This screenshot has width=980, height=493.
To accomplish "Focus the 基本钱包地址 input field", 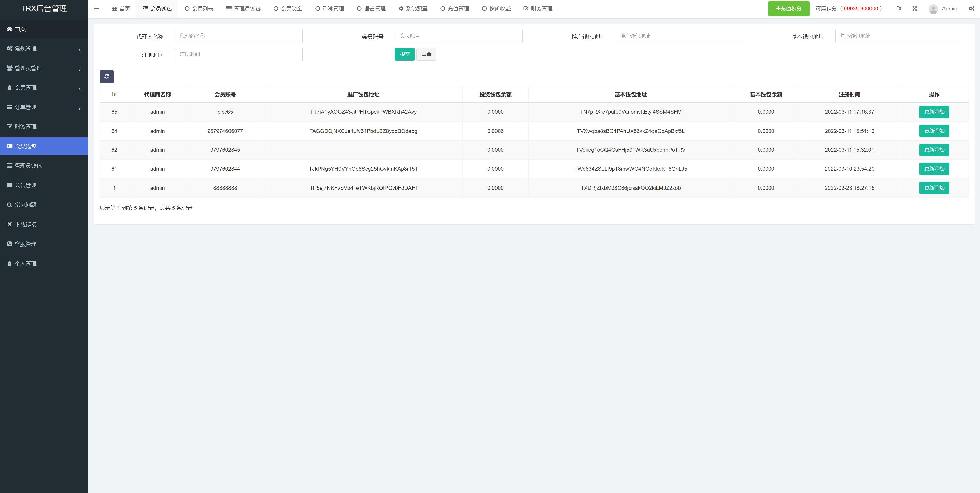I will 899,36.
